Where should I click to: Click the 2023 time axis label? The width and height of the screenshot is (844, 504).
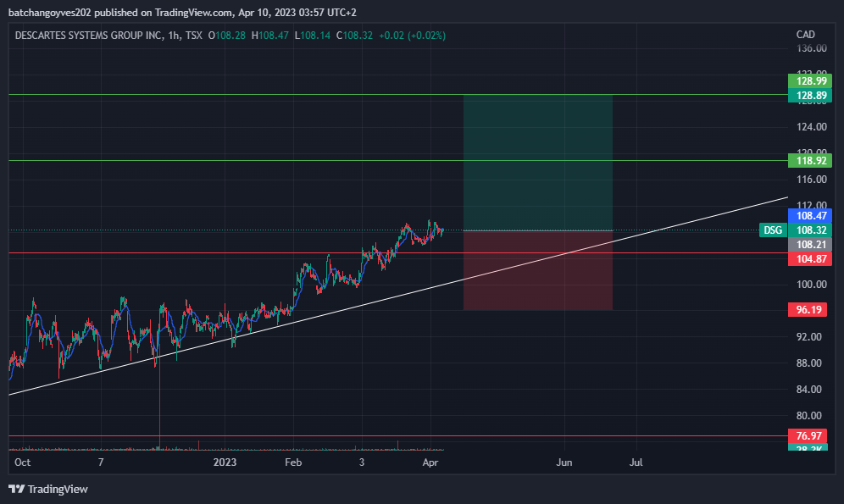point(225,462)
